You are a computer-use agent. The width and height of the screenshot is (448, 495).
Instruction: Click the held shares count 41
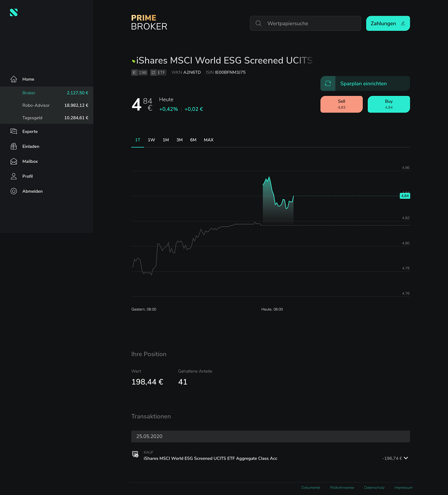(x=183, y=382)
